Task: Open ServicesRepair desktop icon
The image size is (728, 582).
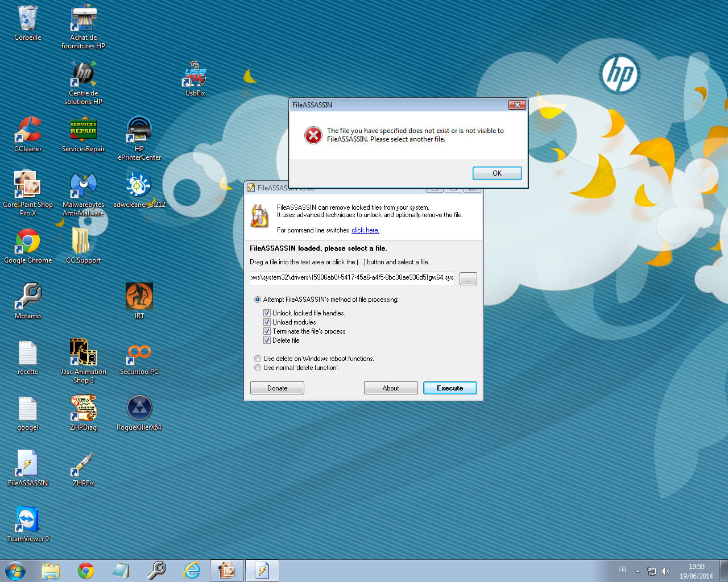Action: pos(84,135)
